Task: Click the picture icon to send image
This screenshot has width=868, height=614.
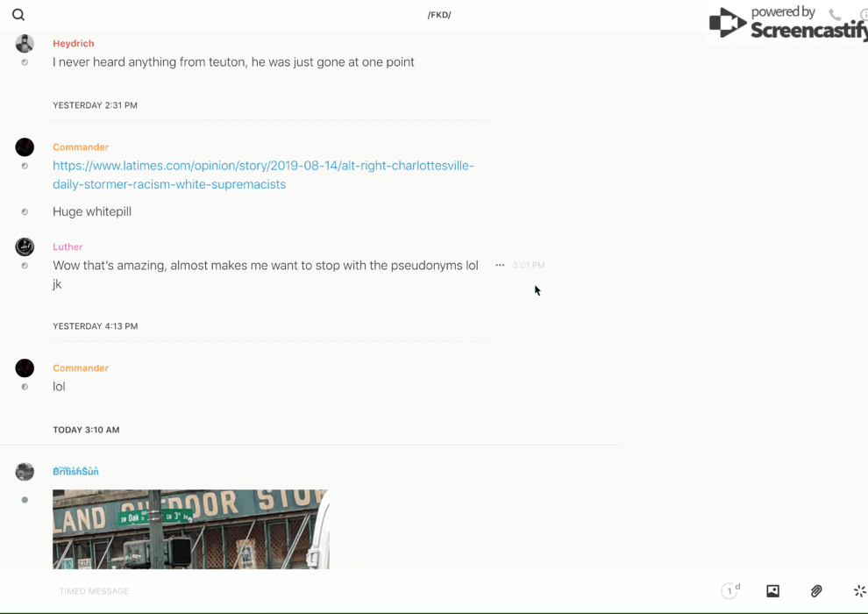Action: click(772, 591)
